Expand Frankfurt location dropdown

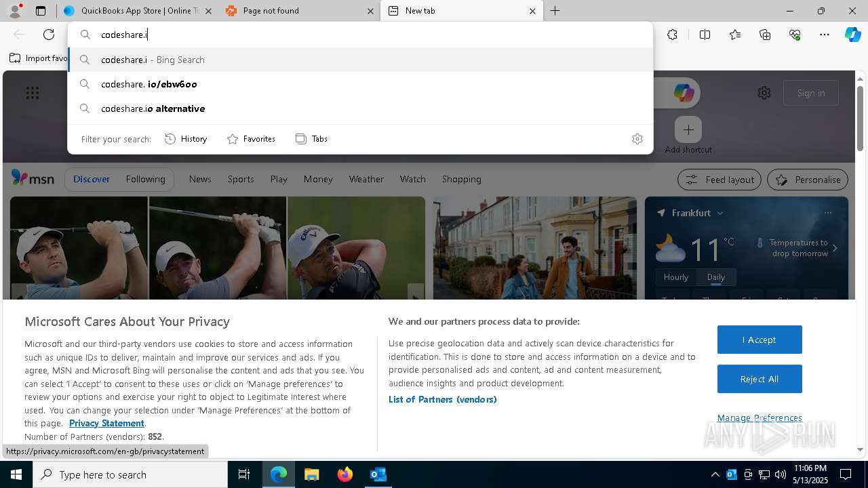click(x=720, y=213)
